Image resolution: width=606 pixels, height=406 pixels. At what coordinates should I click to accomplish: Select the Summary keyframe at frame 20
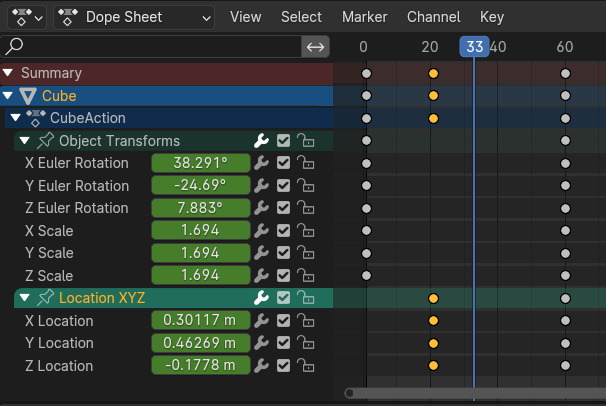[433, 73]
